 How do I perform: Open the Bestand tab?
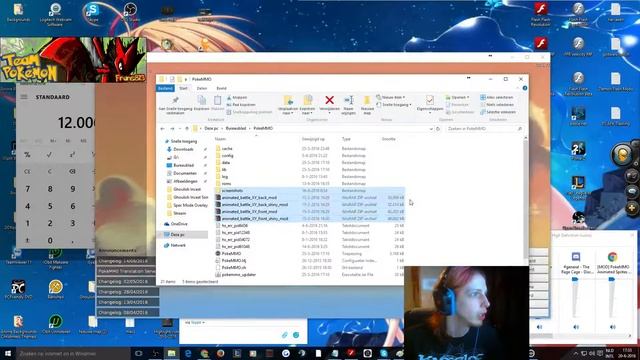click(x=165, y=88)
